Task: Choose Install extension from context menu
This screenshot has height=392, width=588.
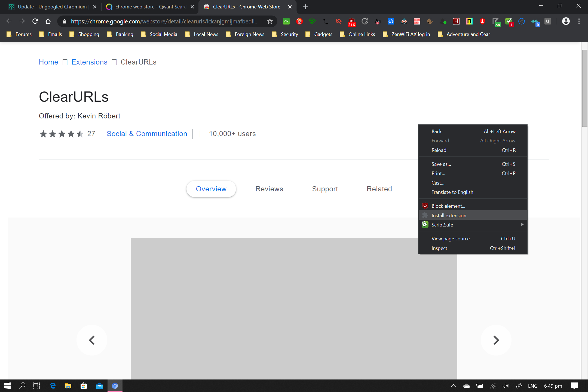Action: (449, 215)
